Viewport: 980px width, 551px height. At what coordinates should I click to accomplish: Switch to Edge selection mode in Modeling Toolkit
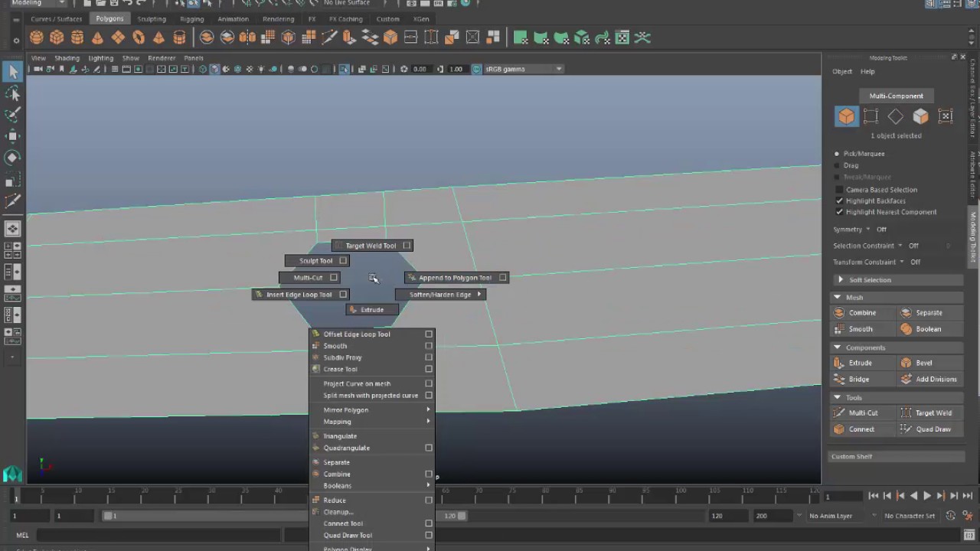tap(896, 116)
